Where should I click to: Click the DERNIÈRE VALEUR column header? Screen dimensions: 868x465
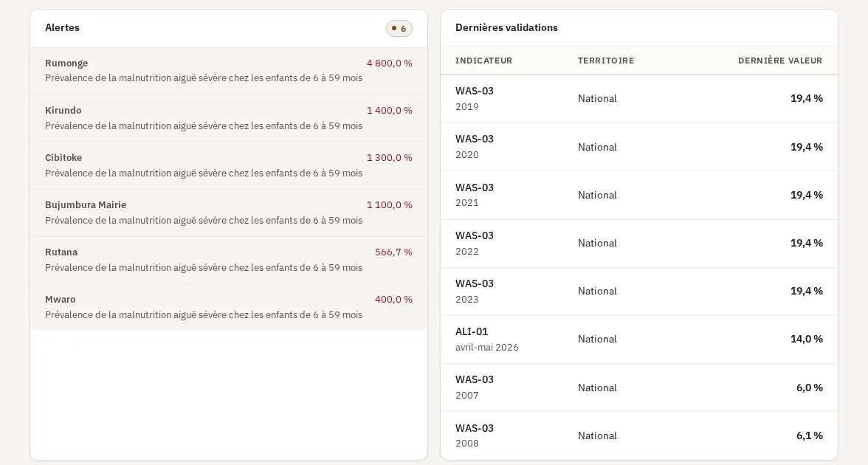[x=780, y=61]
